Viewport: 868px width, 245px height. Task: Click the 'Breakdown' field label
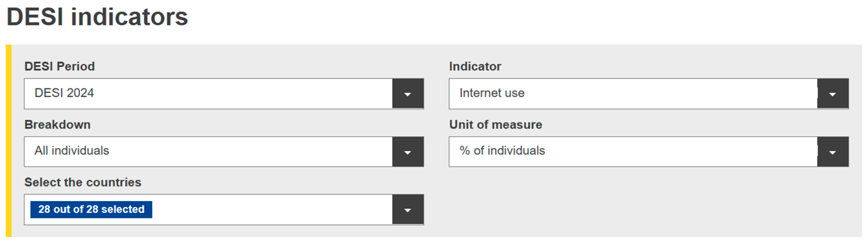click(x=58, y=125)
